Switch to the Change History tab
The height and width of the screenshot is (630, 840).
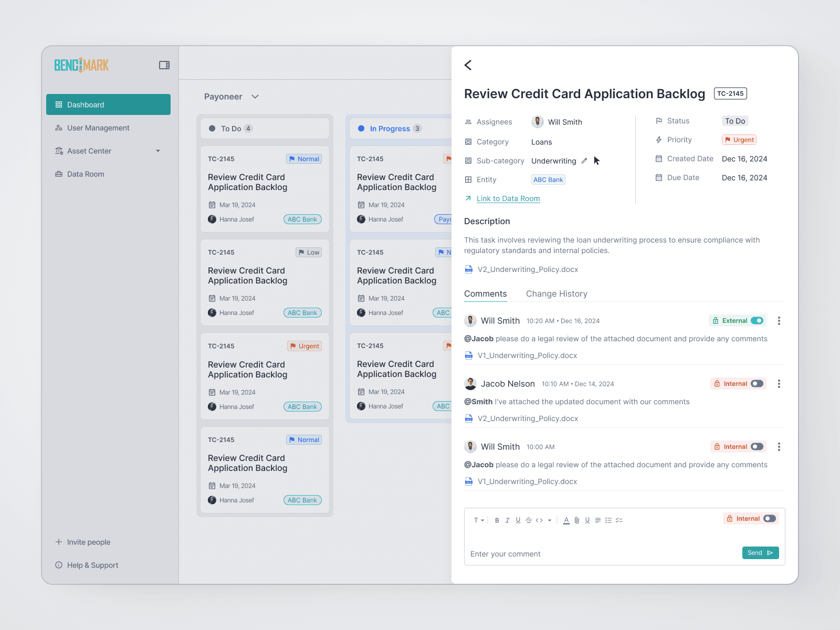(556, 294)
